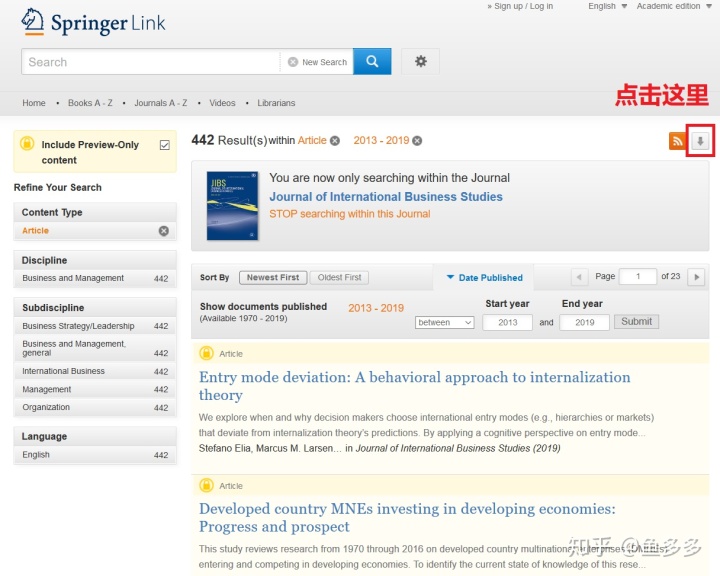Filter by Management subdiscipline
720x576 pixels.
(x=95, y=390)
